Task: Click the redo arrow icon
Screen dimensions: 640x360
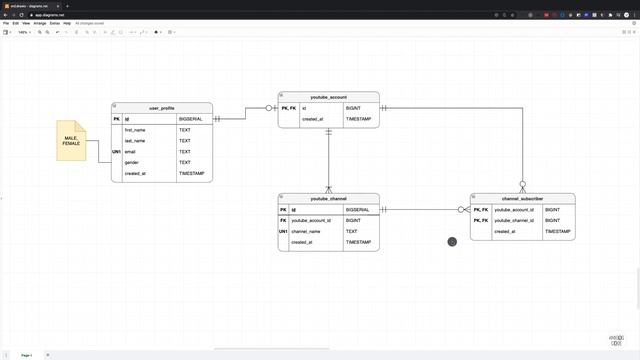Action: (x=66, y=32)
